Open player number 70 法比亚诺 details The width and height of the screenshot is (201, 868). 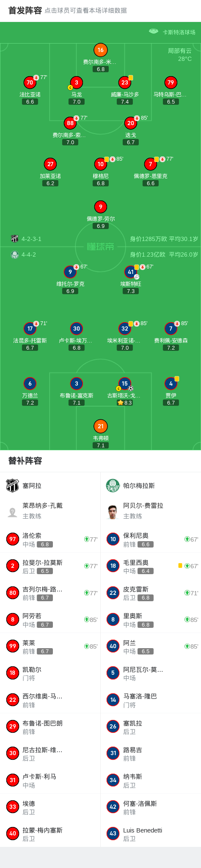pyautogui.click(x=30, y=82)
